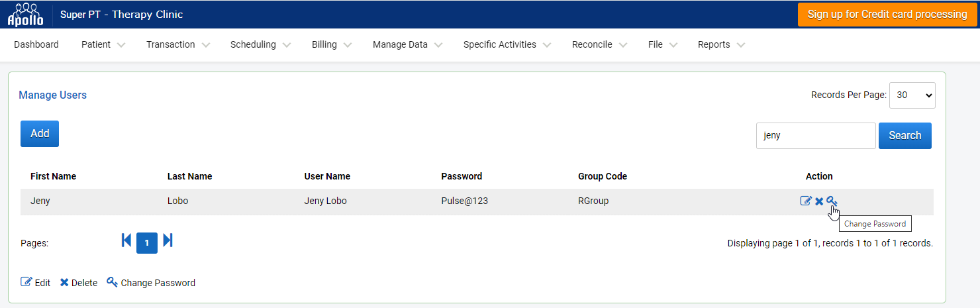Click the First Name column header

(53, 176)
